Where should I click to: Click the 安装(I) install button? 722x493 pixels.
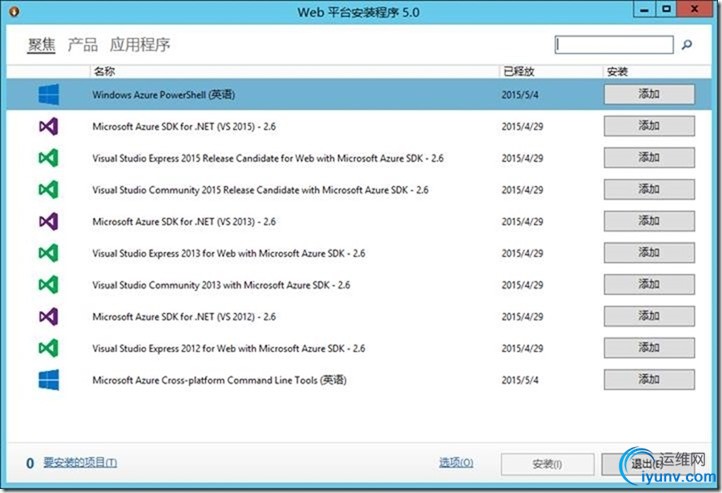pos(547,464)
